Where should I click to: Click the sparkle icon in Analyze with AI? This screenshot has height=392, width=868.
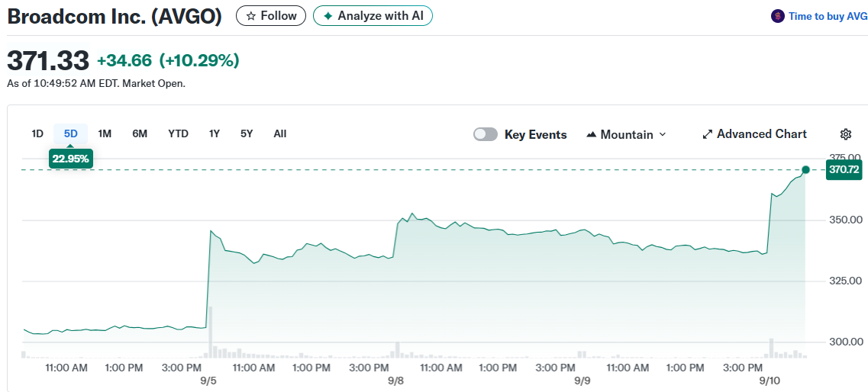[x=328, y=16]
